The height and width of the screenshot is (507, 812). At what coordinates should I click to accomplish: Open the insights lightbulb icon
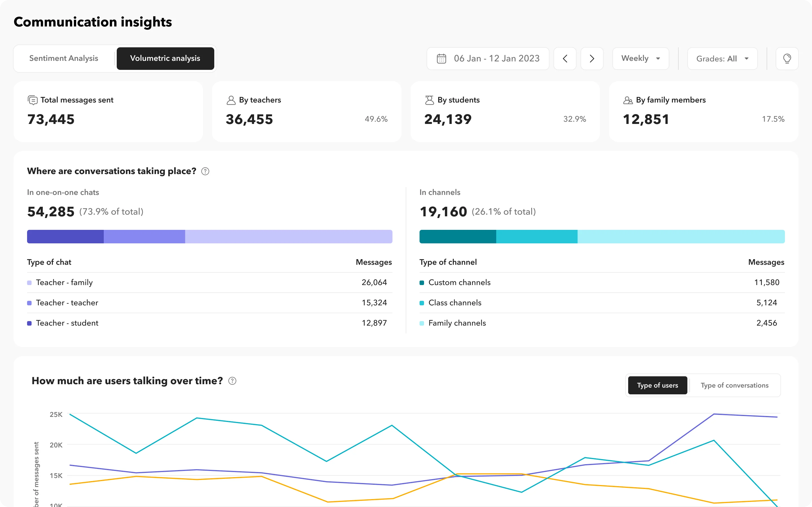point(787,58)
